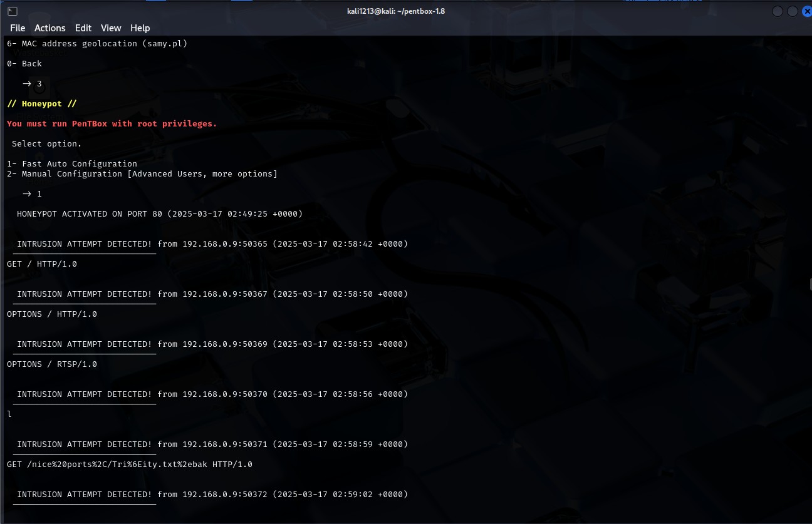This screenshot has width=812, height=524.
Task: Open the File menu
Action: [18, 28]
